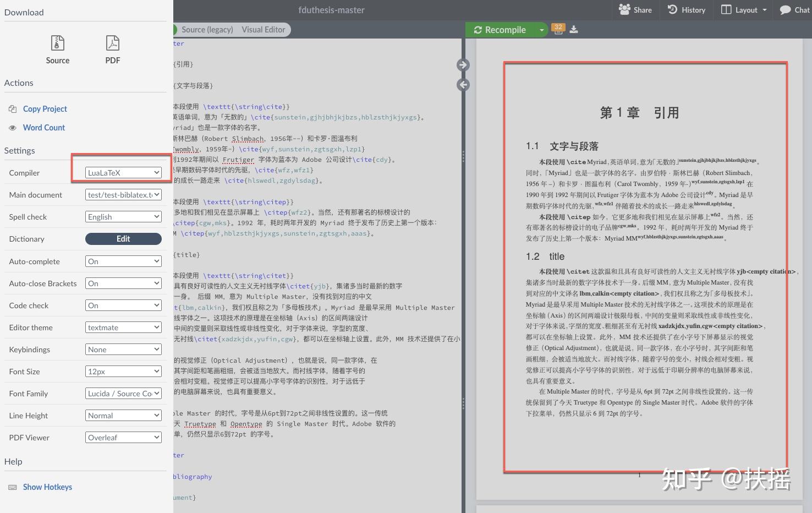Change PDF Viewer from Overleaf
Viewport: 812px width, 513px height.
click(x=123, y=437)
